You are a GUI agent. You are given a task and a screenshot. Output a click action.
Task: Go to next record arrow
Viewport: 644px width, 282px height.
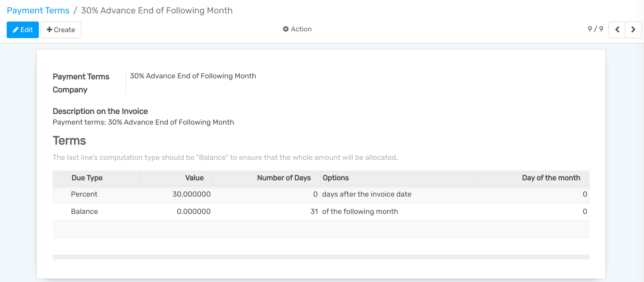(633, 30)
